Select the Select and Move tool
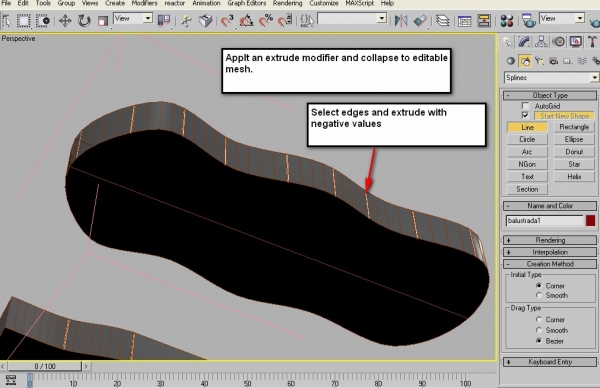Screen dimensions: 600x388 (x=65, y=20)
